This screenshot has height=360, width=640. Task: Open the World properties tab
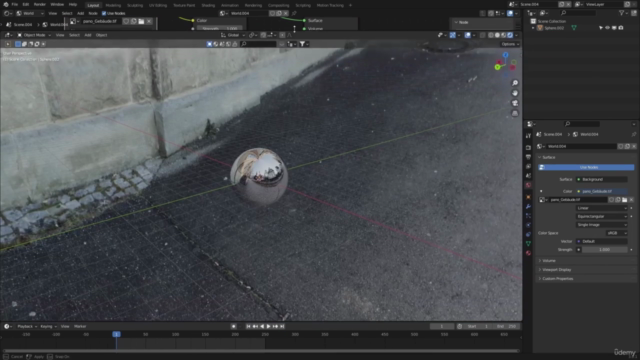(x=528, y=185)
